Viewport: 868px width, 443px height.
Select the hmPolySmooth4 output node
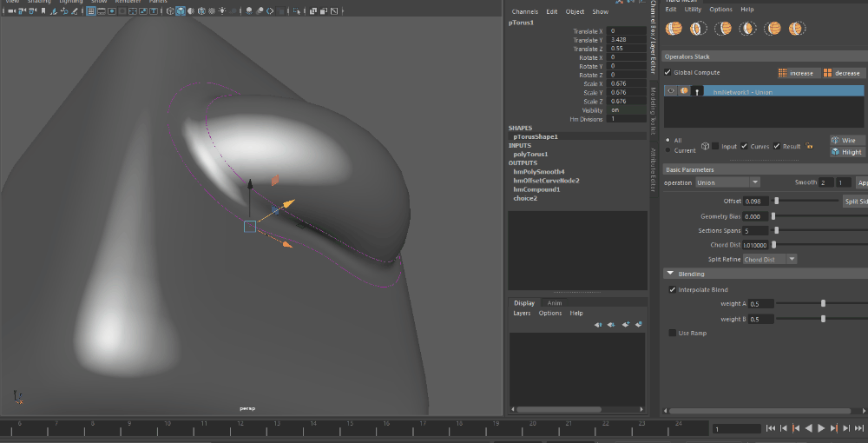pyautogui.click(x=539, y=172)
